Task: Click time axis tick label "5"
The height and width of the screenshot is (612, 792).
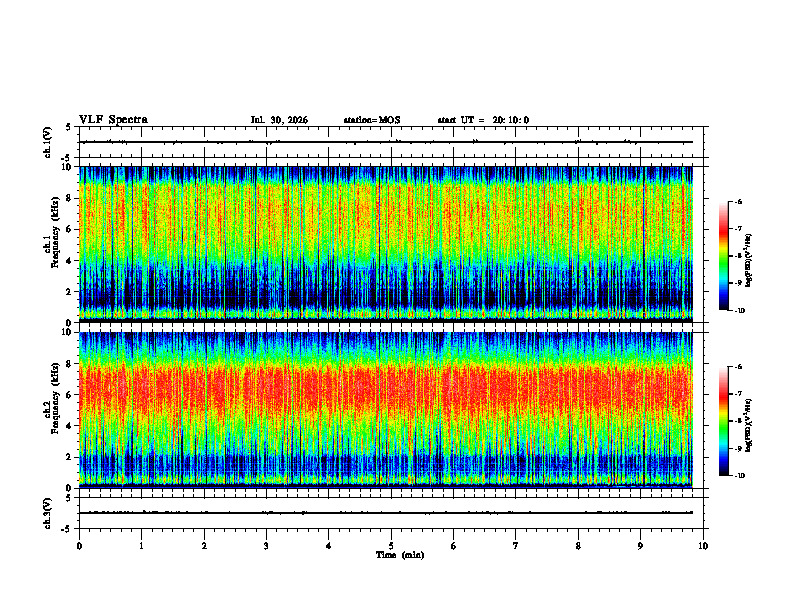Action: click(391, 546)
